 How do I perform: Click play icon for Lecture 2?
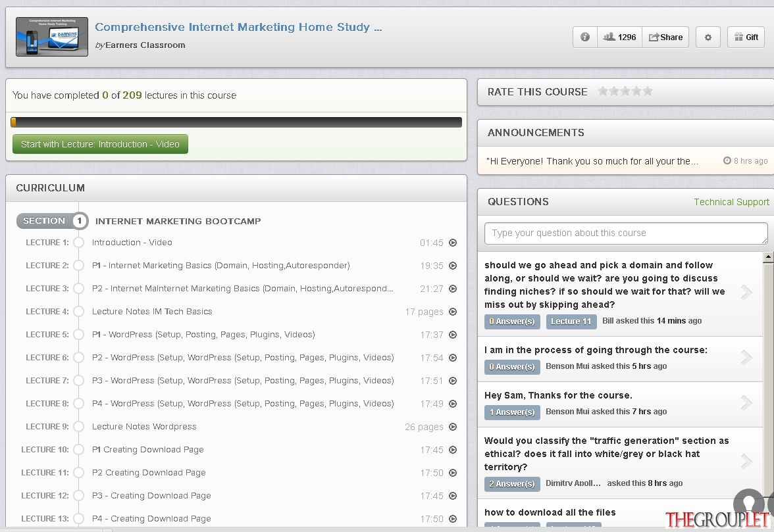pos(453,266)
